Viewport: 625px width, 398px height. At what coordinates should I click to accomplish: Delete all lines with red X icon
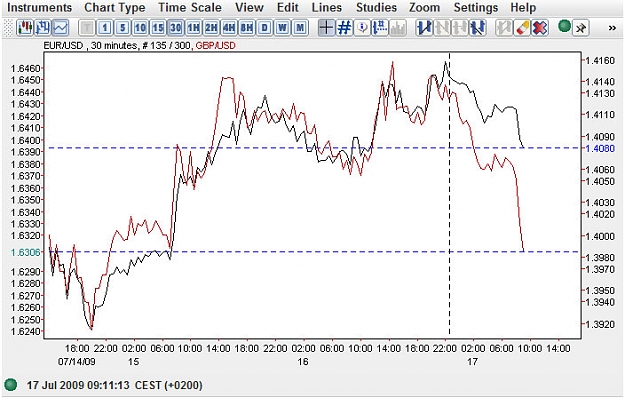[x=539, y=28]
